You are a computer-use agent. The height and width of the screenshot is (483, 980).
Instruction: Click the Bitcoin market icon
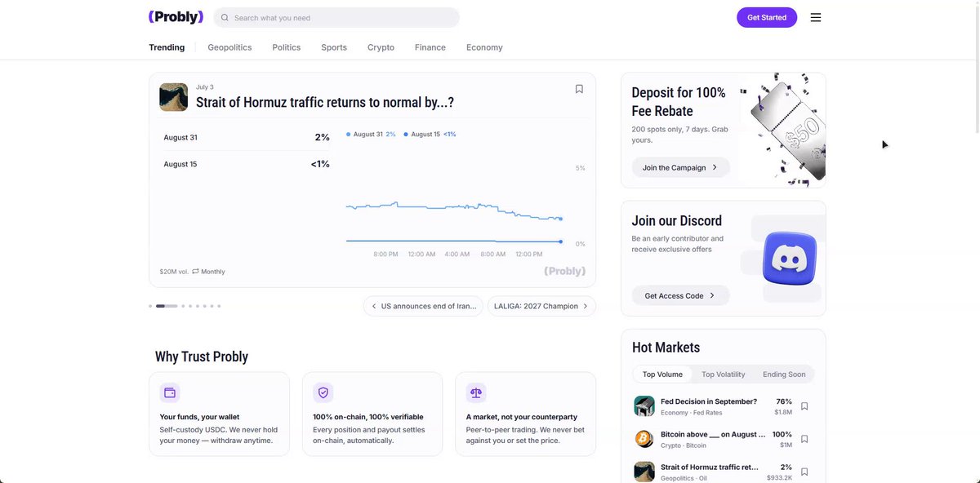pos(644,439)
